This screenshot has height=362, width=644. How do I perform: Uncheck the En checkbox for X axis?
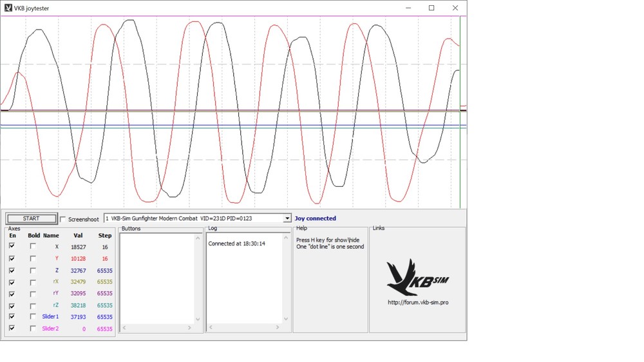pyautogui.click(x=12, y=245)
